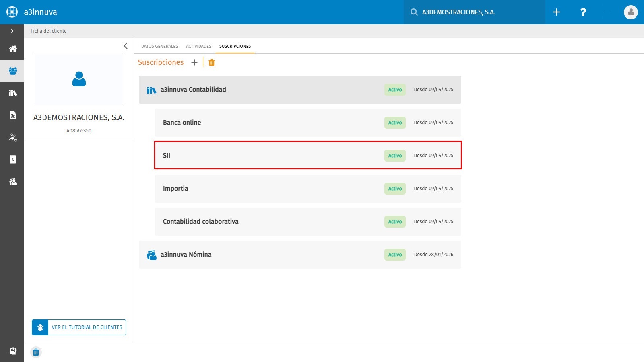Select the Suscripciones tab
Image resolution: width=644 pixels, height=362 pixels.
pyautogui.click(x=235, y=46)
